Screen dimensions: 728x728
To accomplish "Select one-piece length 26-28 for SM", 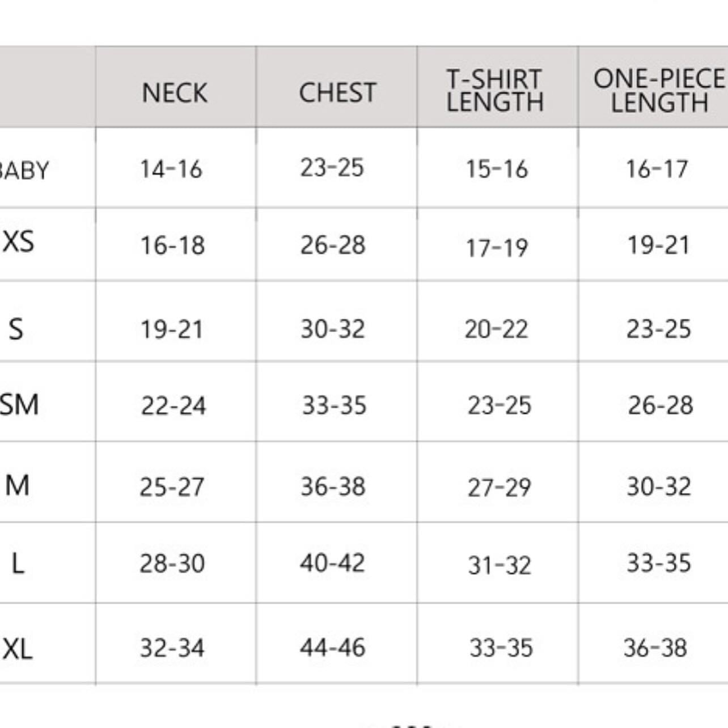I will coord(661,405).
